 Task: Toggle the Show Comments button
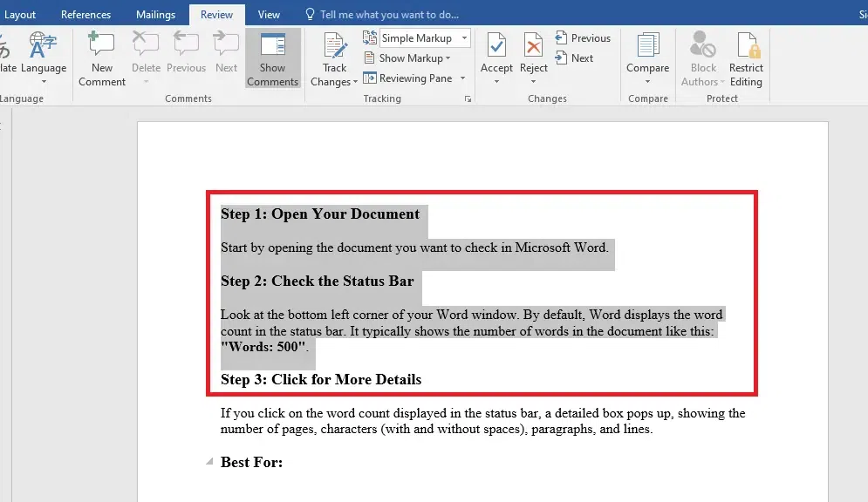click(272, 58)
